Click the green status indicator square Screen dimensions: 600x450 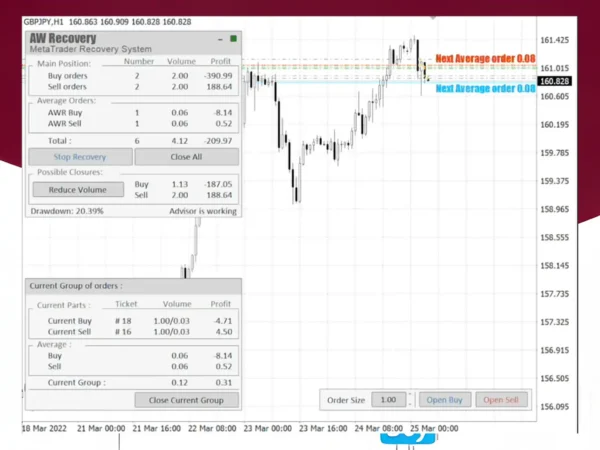[233, 39]
